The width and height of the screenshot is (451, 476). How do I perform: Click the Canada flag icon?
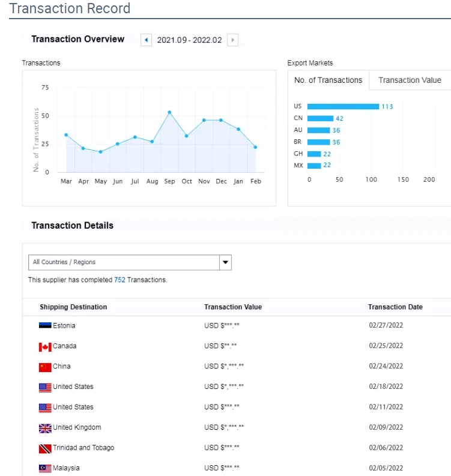(45, 347)
